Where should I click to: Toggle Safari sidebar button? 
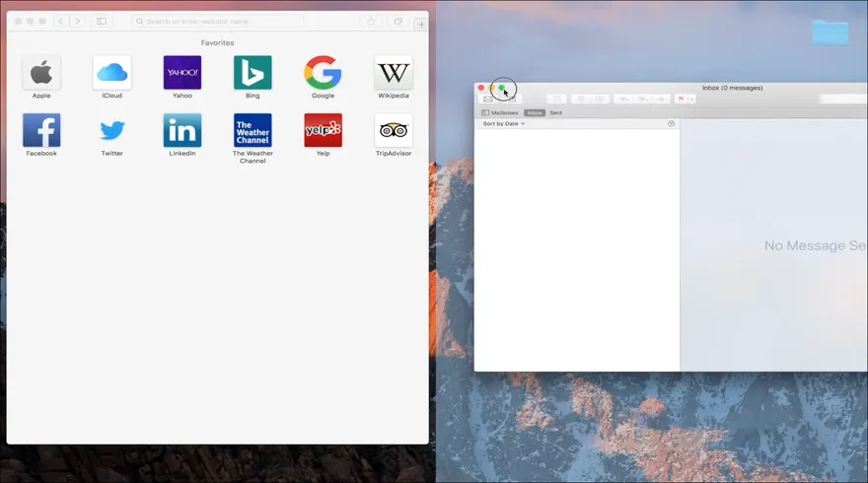102,21
